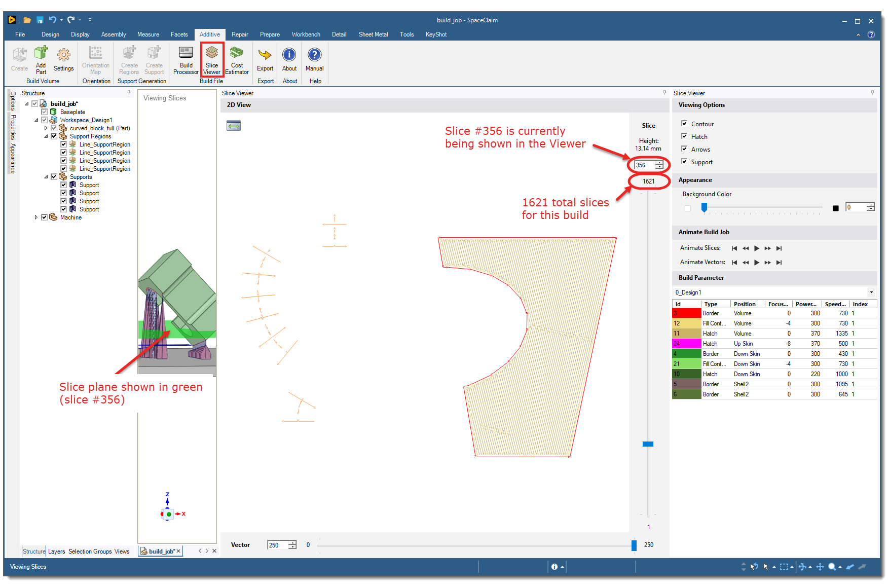Screen dimensions: 889x588
Task: Open the build volume Settings
Action: pyautogui.click(x=63, y=59)
